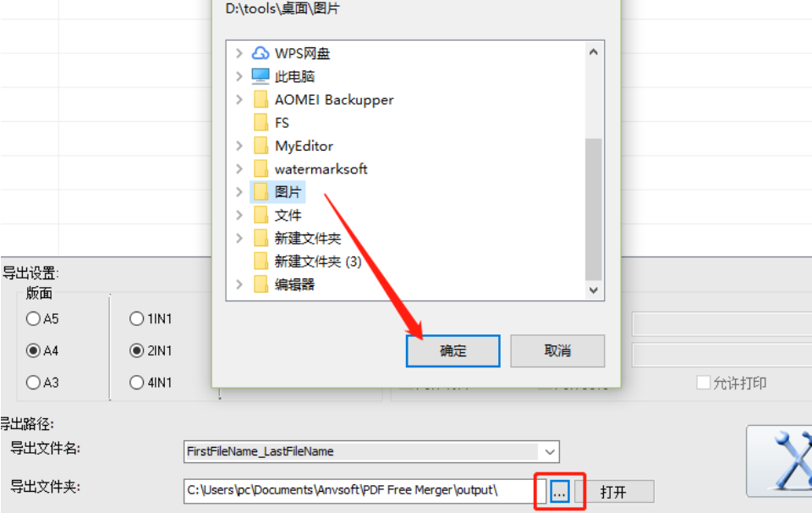The height and width of the screenshot is (513, 812).
Task: Click the 取消 button
Action: click(x=557, y=350)
